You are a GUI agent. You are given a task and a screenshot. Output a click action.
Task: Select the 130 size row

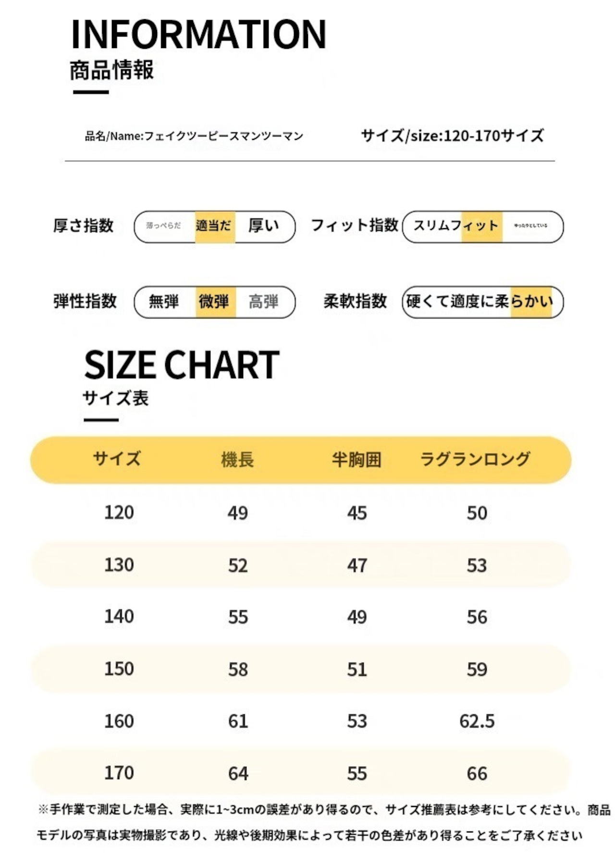tap(301, 565)
